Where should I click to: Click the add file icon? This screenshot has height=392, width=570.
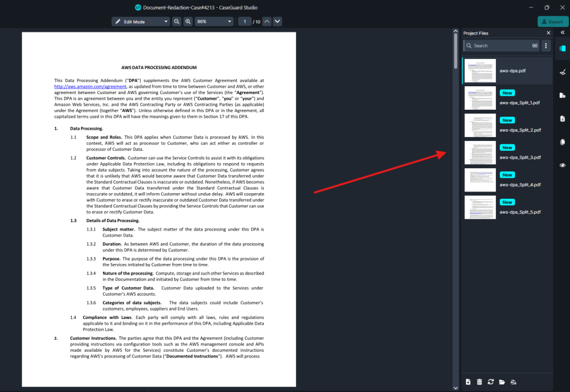pyautogui.click(x=468, y=381)
